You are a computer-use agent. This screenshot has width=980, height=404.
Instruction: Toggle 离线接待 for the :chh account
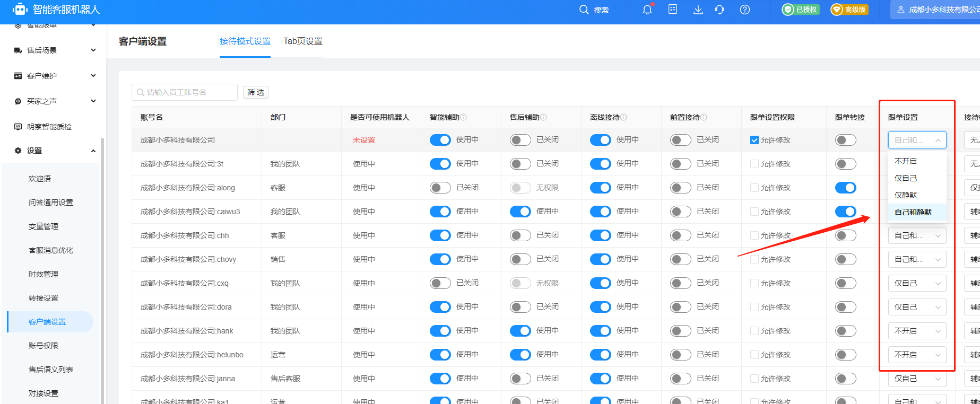(x=600, y=235)
